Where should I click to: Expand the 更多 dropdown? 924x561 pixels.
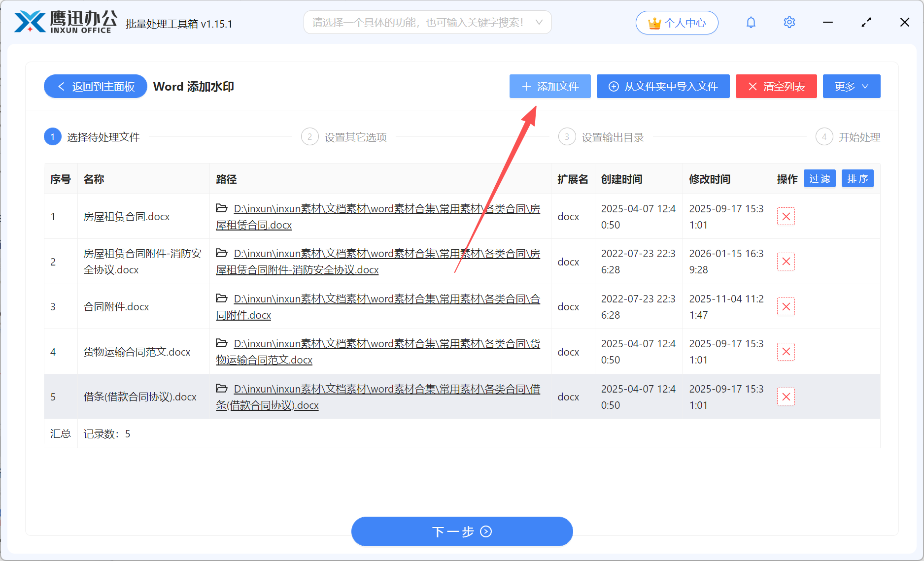click(852, 86)
